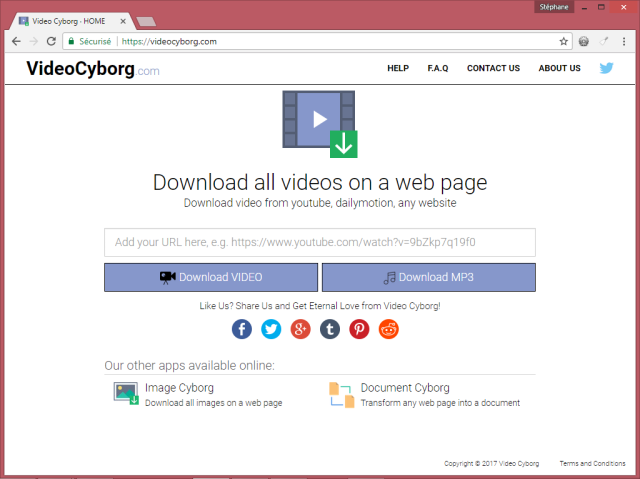
Task: Click the browser back arrow
Action: tap(16, 41)
